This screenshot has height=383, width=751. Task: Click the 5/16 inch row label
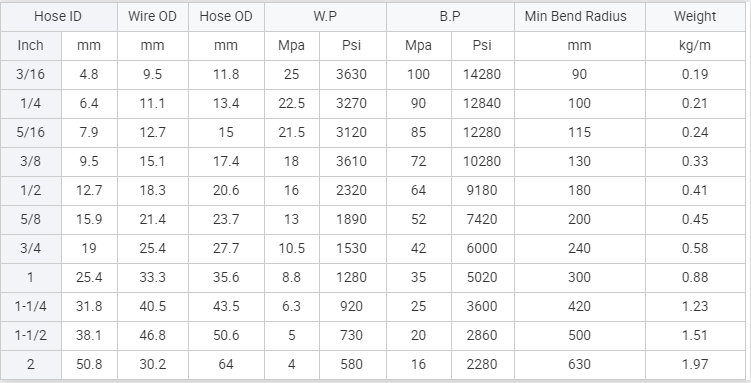tap(31, 133)
